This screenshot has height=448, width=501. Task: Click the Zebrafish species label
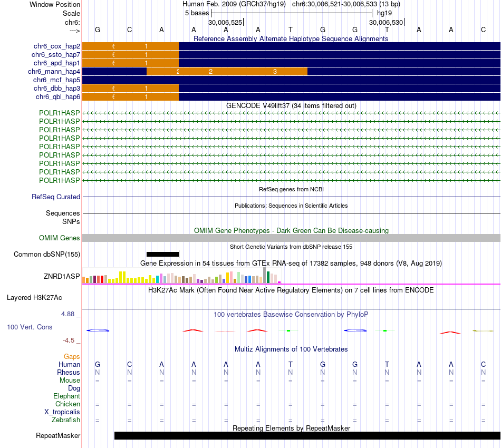(66, 420)
